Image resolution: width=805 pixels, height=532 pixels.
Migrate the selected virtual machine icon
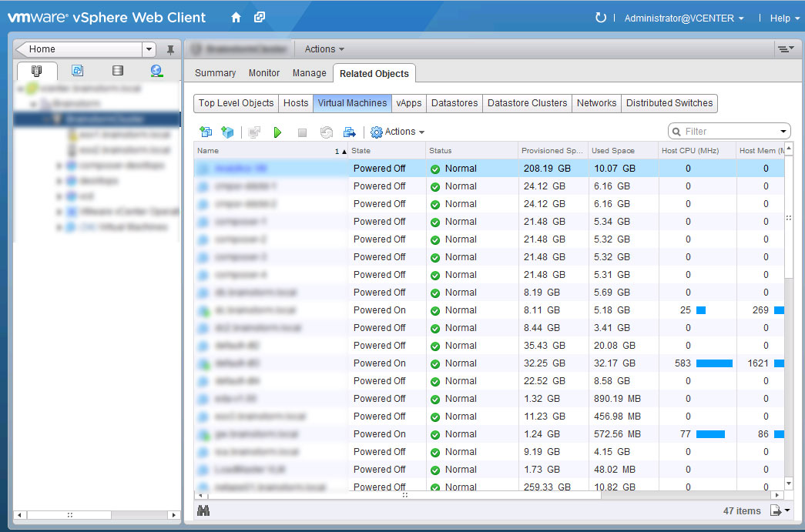coord(350,132)
